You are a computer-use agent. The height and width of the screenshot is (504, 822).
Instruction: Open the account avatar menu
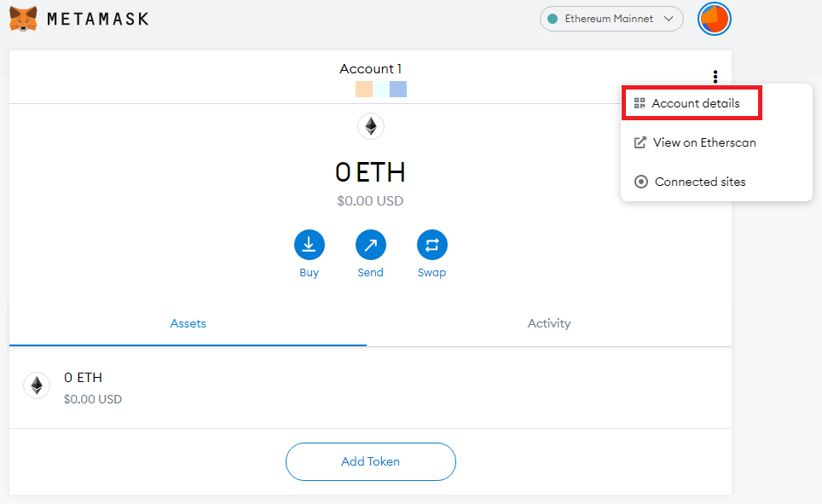714,19
